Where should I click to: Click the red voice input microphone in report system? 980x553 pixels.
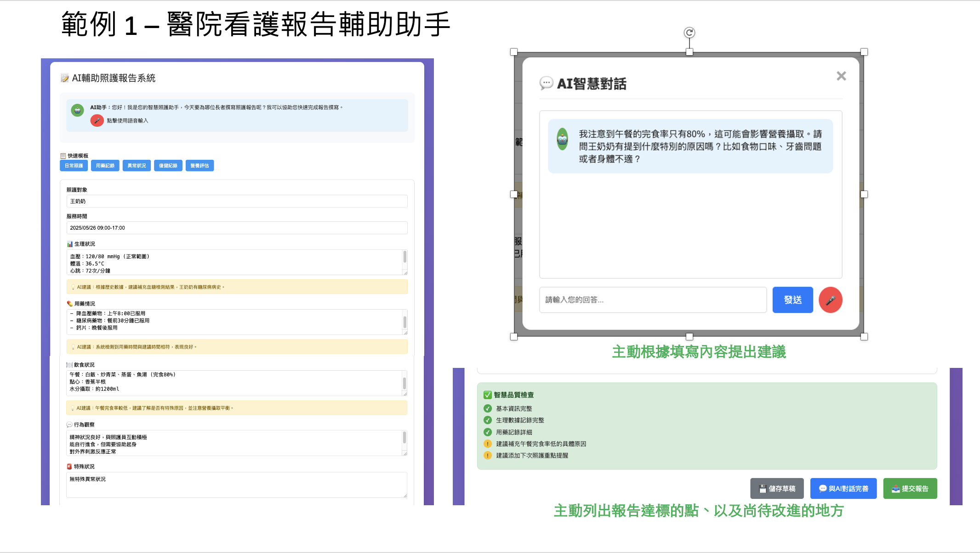(x=97, y=121)
